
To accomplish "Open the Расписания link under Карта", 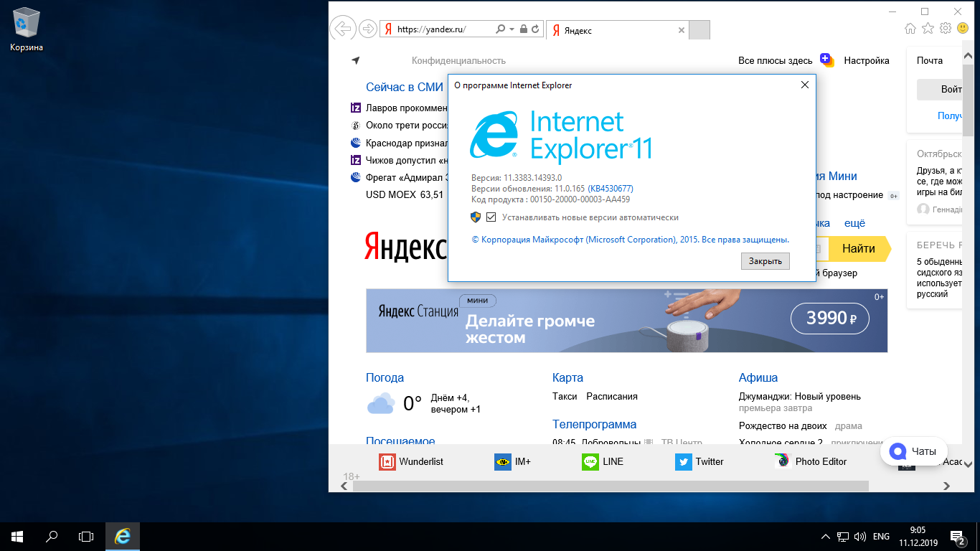I will click(612, 396).
